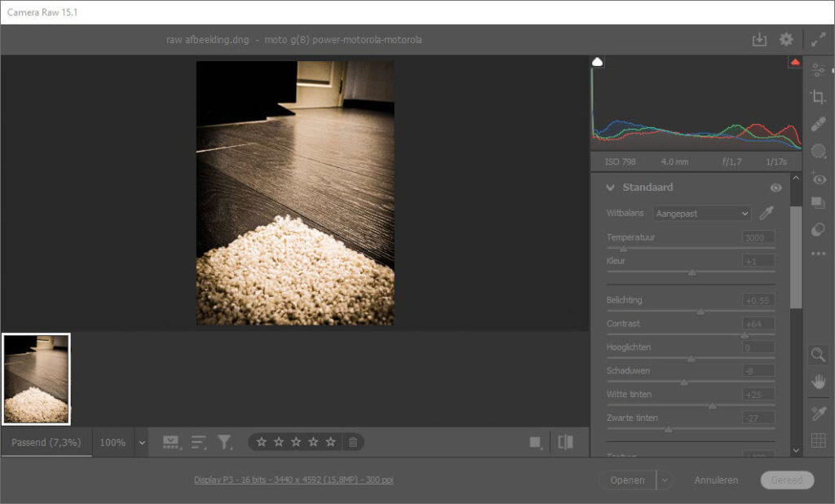Open the Witbalans Aangepast dropdown
835x504 pixels.
702,214
